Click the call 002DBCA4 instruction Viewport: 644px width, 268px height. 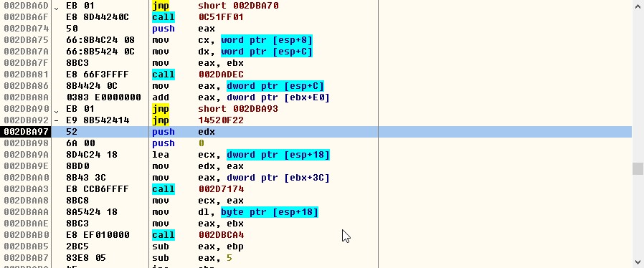click(x=197, y=235)
